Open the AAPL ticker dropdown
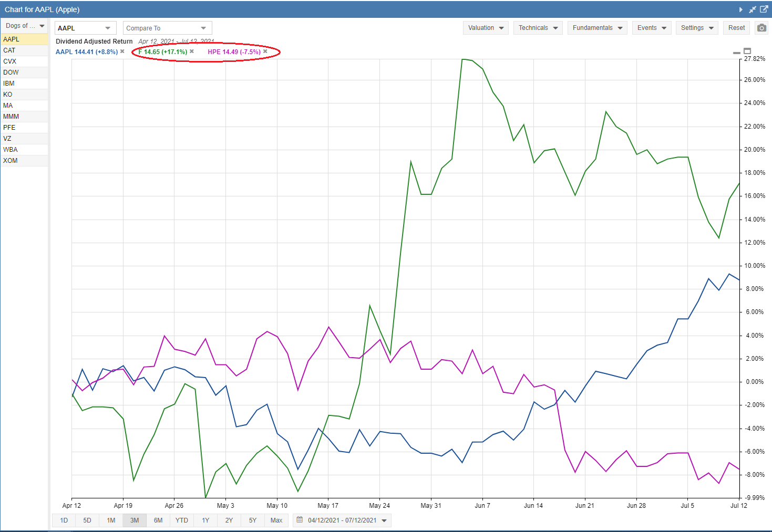Screen dimensions: 772x532 (x=86, y=28)
